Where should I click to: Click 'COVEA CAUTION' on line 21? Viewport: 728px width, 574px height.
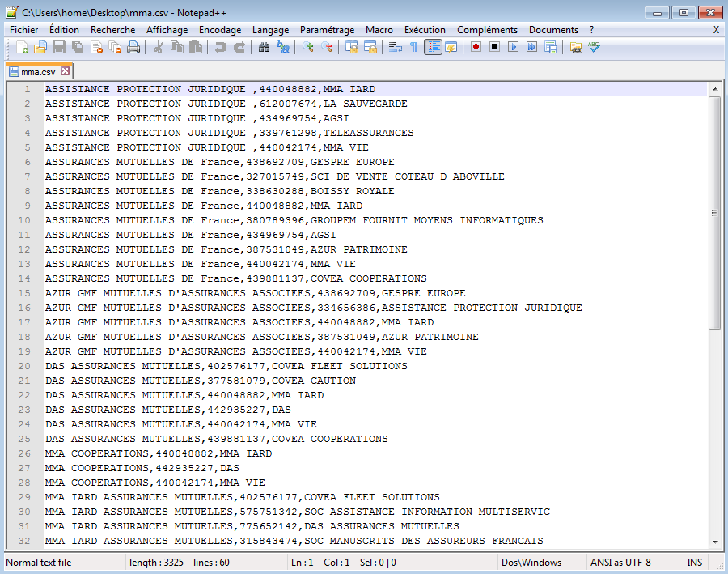(x=314, y=381)
